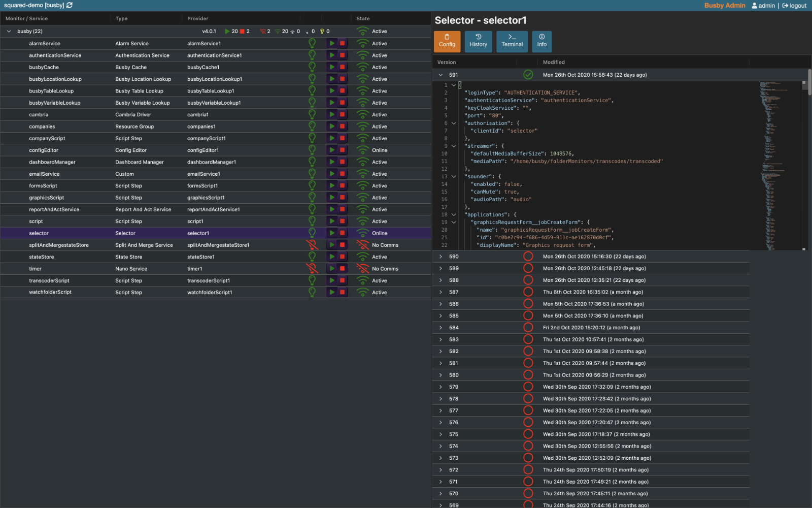Image resolution: width=812 pixels, height=508 pixels.
Task: Activate version 590 using its red circle
Action: (528, 257)
